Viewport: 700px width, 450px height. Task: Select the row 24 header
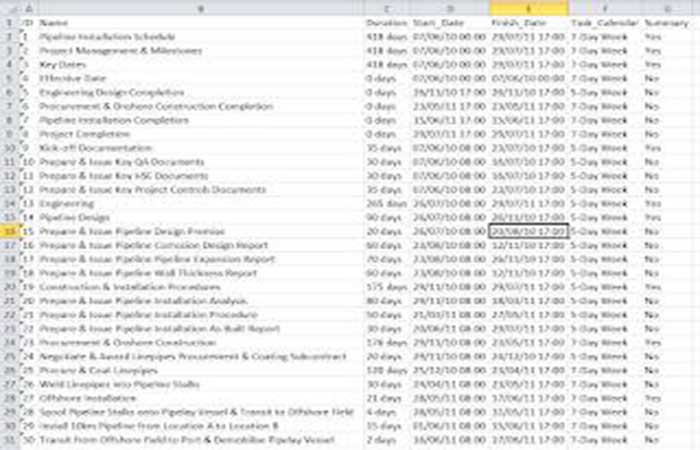tap(10, 342)
